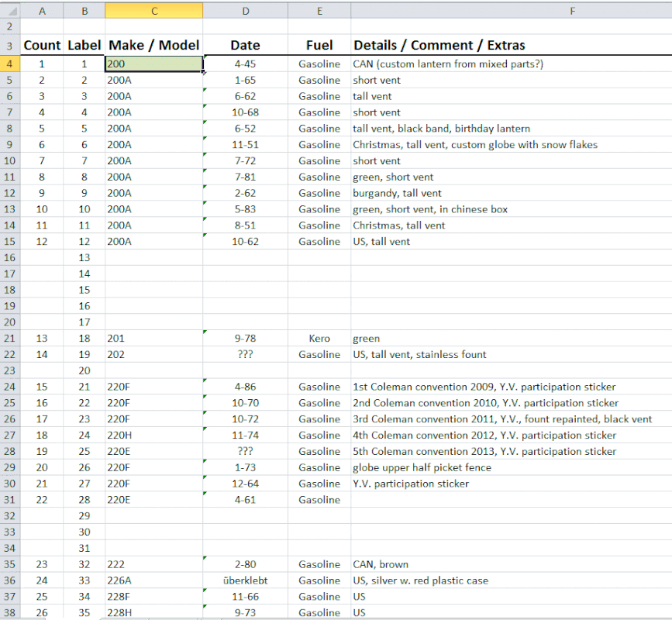Click label cell '13' in row 16
Image resolution: width=672 pixels, height=620 pixels.
tap(84, 257)
